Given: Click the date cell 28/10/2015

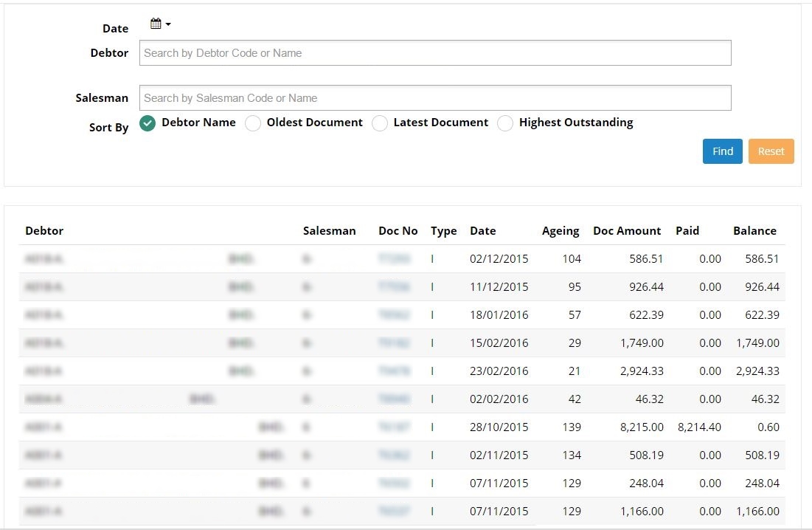Looking at the screenshot, I should 499,427.
